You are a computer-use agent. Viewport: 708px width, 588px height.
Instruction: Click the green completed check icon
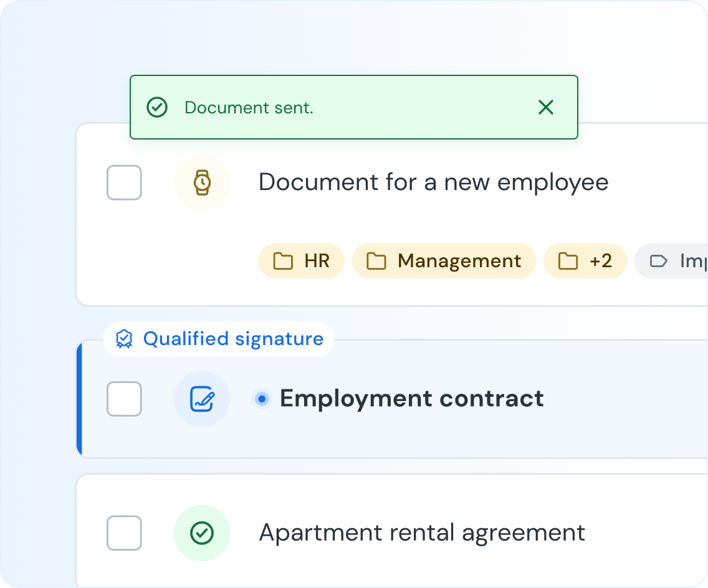pyautogui.click(x=202, y=533)
